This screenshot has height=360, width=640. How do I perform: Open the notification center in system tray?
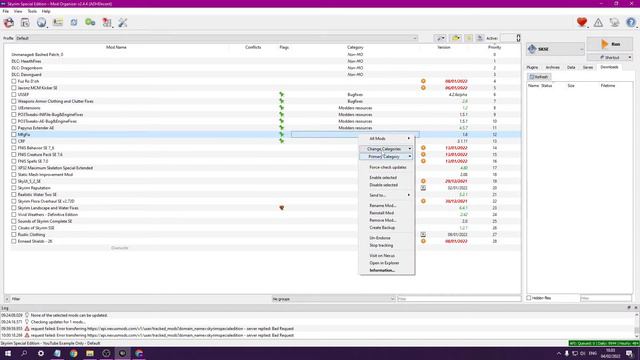(629, 353)
